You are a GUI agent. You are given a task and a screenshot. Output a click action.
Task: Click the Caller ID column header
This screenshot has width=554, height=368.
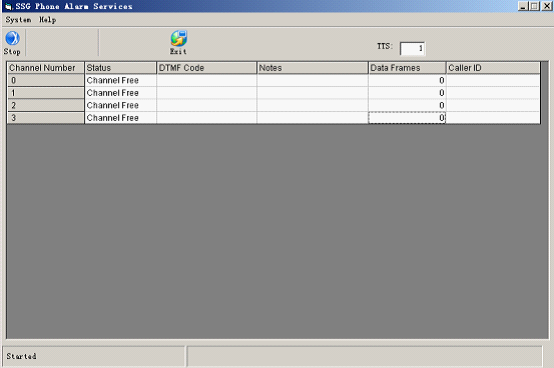pos(493,68)
